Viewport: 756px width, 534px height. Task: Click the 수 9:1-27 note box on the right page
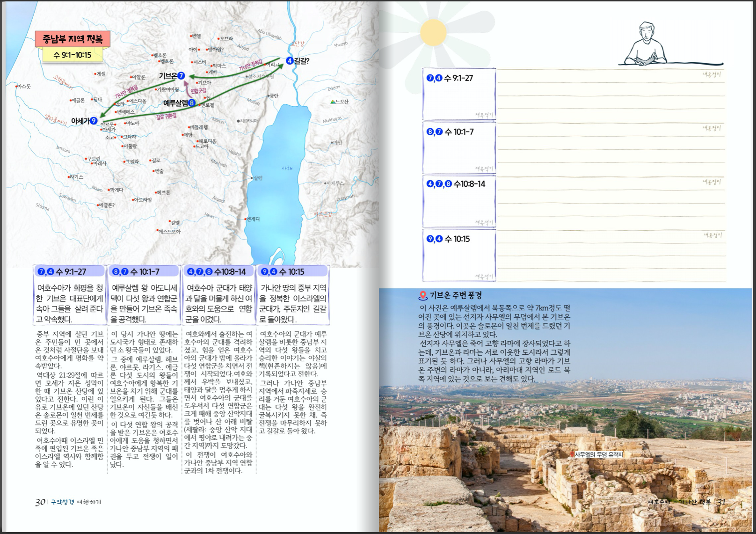tap(459, 95)
